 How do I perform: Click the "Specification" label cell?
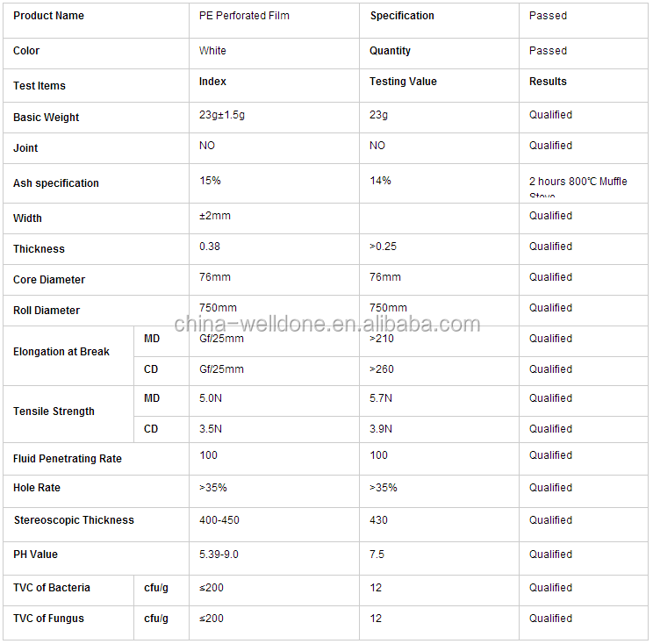(x=402, y=16)
